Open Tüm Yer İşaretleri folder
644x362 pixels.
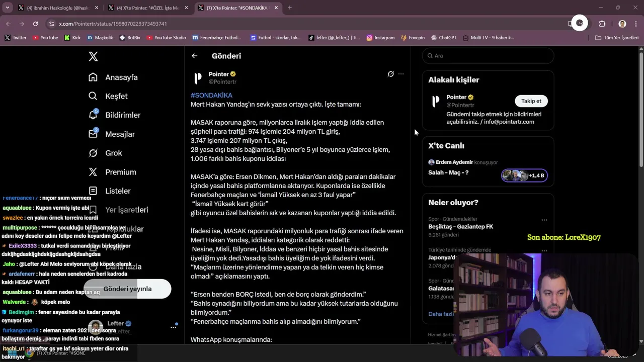(616, 38)
